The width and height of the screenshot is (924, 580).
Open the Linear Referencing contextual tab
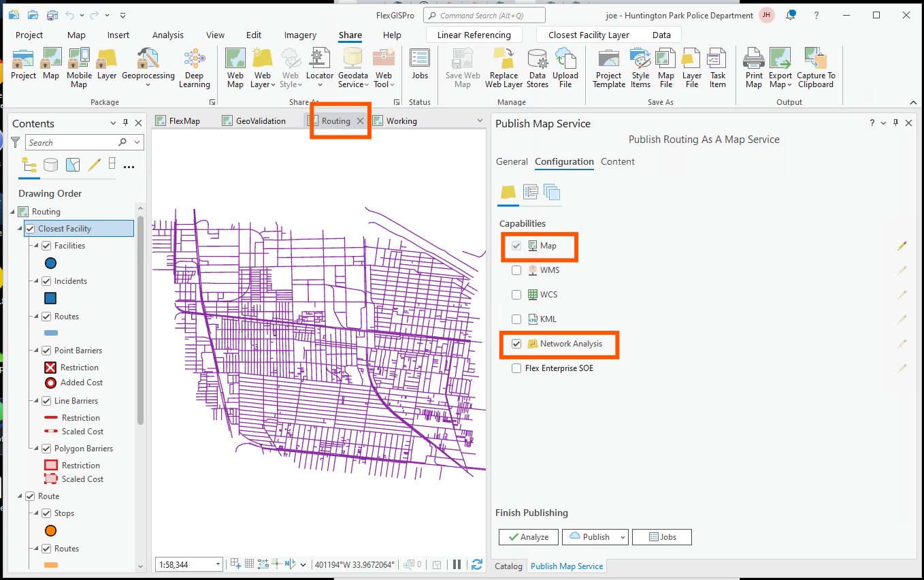(x=474, y=35)
